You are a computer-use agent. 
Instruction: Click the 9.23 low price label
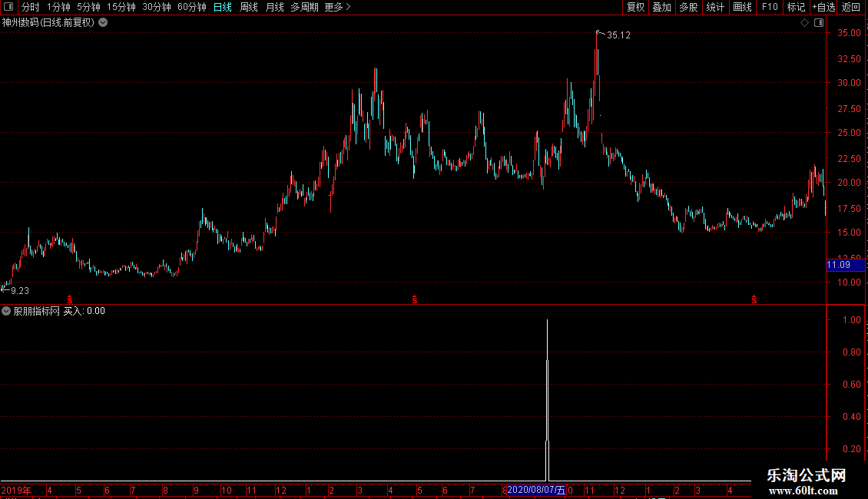tap(20, 291)
